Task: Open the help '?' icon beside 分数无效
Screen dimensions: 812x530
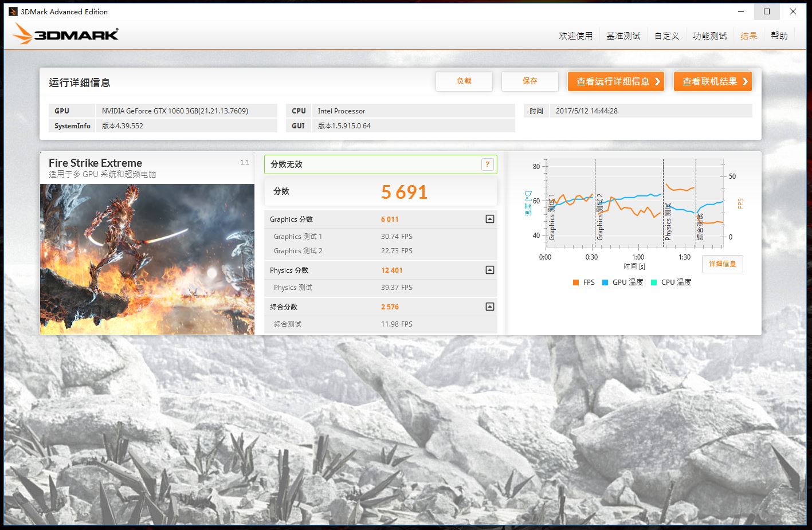Action: point(487,164)
